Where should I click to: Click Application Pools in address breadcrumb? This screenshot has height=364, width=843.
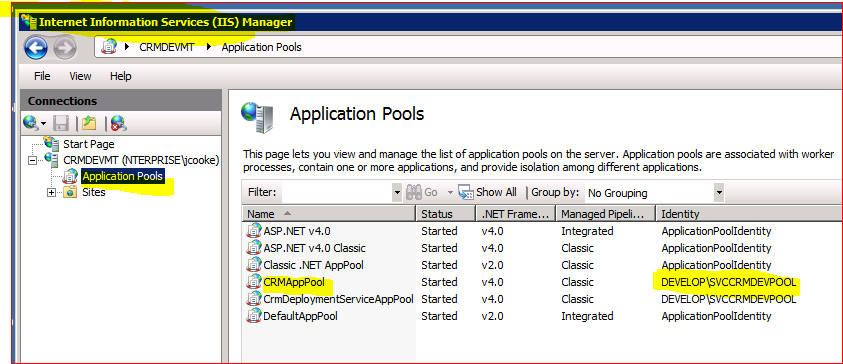[261, 47]
